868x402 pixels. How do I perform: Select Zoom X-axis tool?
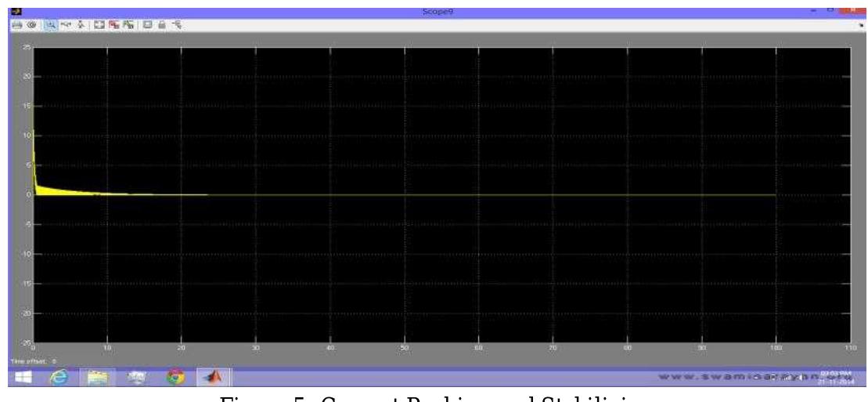(x=66, y=26)
